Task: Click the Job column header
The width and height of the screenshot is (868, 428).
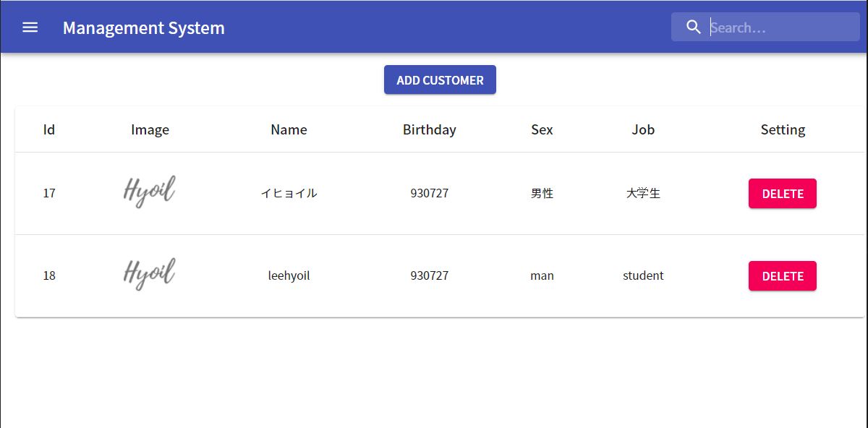Action: pyautogui.click(x=642, y=129)
